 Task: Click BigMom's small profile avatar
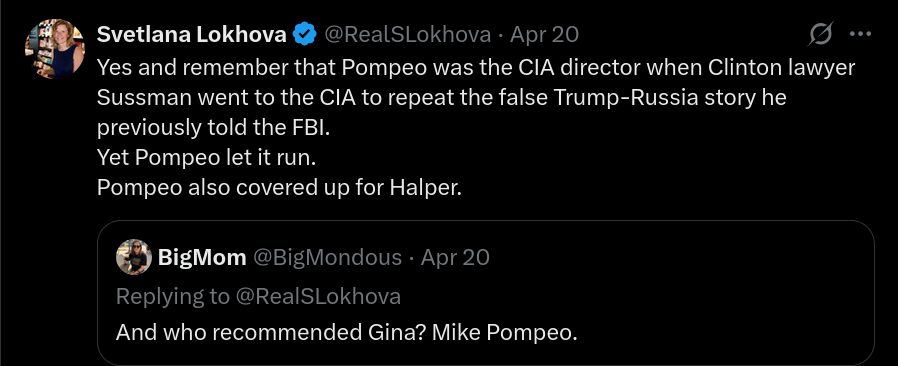click(133, 257)
